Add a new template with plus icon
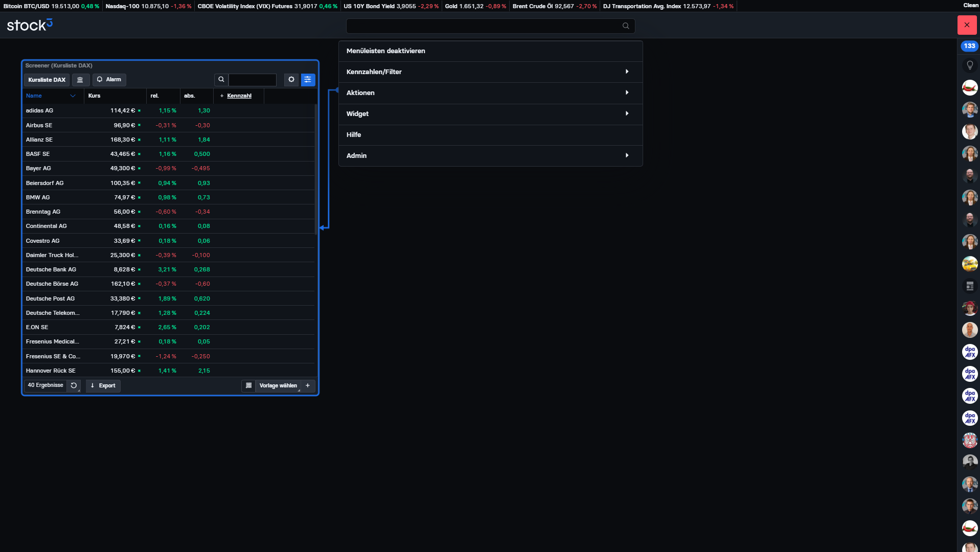 coord(308,386)
